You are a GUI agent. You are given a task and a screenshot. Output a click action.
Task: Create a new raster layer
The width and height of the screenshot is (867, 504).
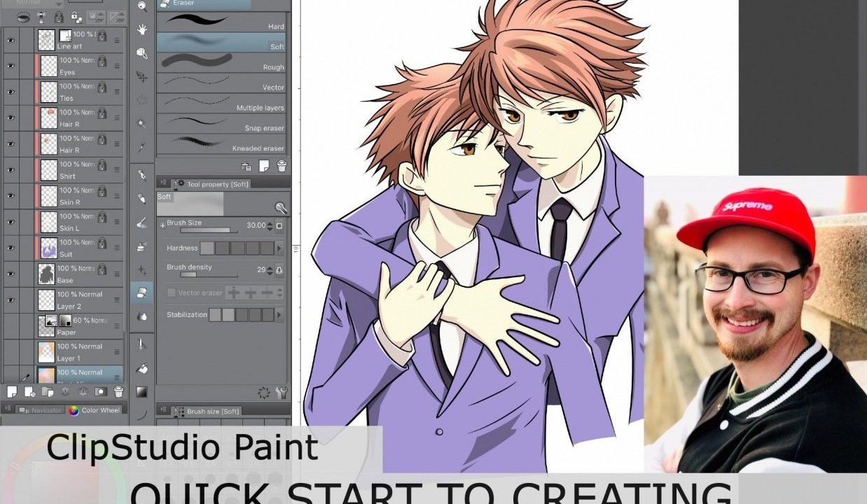[12, 391]
